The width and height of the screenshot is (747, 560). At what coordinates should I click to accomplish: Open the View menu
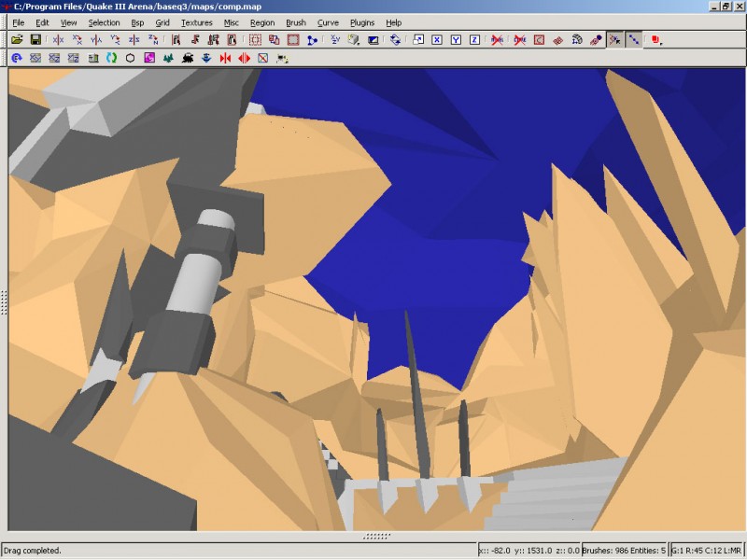click(68, 22)
